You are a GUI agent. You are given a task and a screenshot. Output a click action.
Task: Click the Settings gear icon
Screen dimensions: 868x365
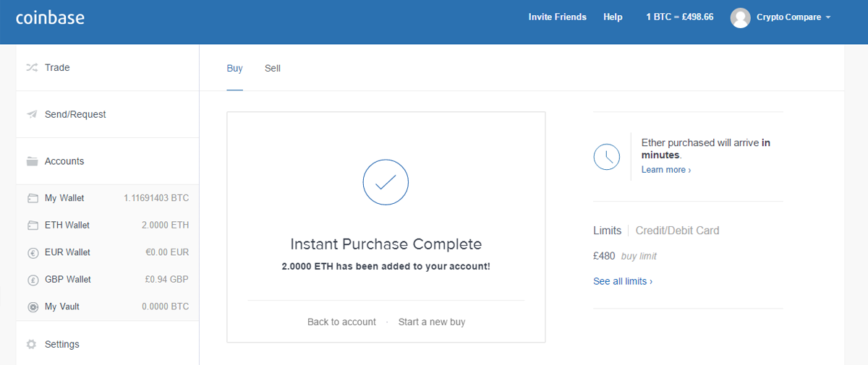(x=32, y=344)
